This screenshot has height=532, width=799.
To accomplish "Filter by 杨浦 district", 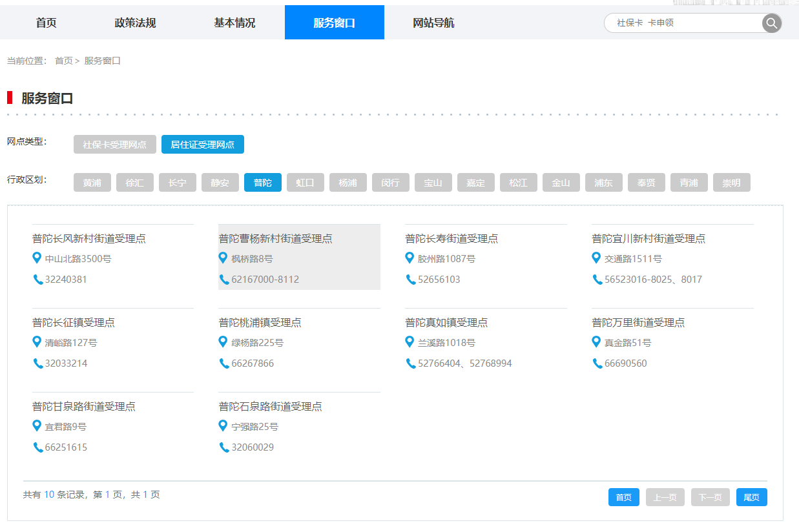I will point(348,183).
